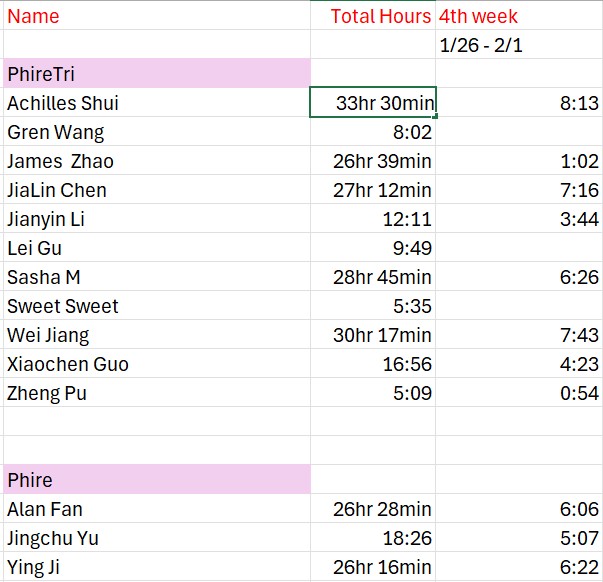Select the 4th week header cell
The image size is (603, 582).
tap(479, 16)
